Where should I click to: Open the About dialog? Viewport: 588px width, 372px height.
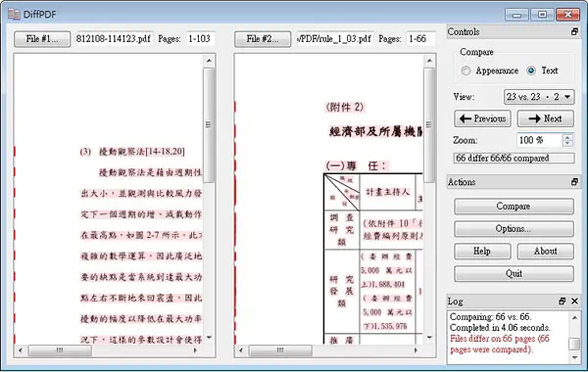tap(546, 252)
